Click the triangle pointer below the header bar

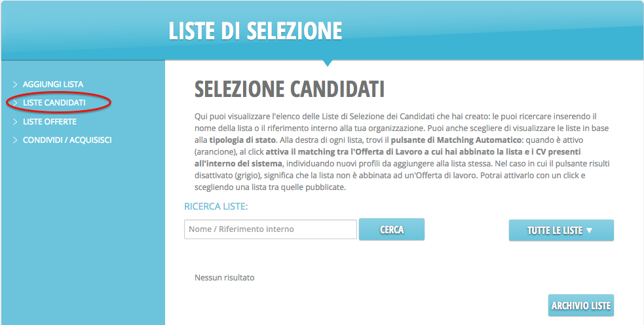tap(328, 63)
